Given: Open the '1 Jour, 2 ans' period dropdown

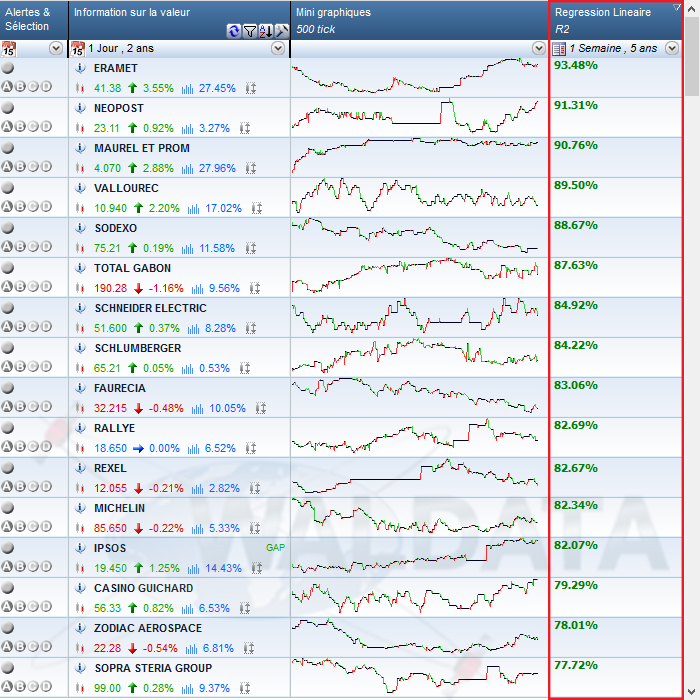Looking at the screenshot, I should [278, 48].
